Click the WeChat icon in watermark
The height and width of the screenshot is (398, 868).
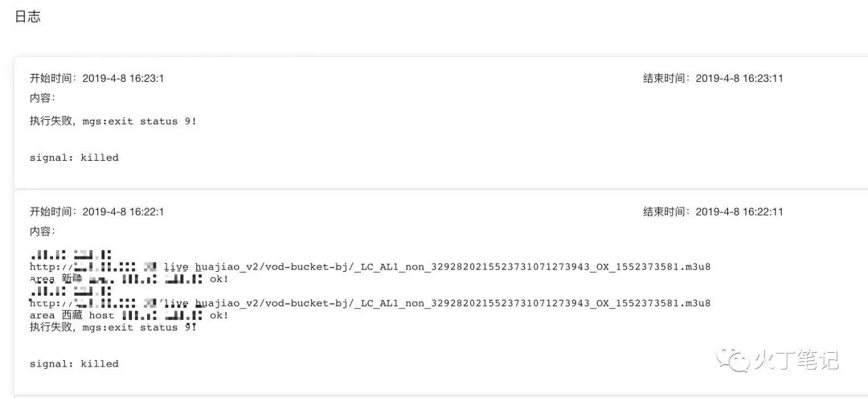point(731,359)
